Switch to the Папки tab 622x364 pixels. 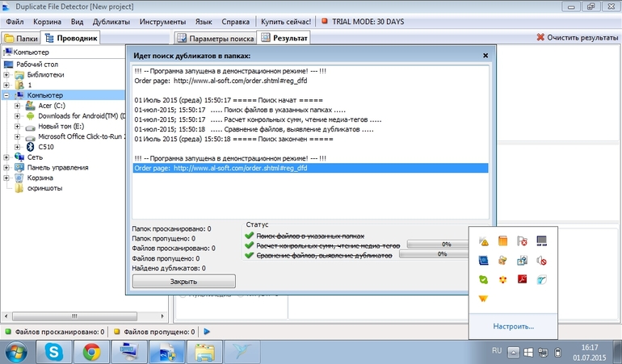point(21,38)
